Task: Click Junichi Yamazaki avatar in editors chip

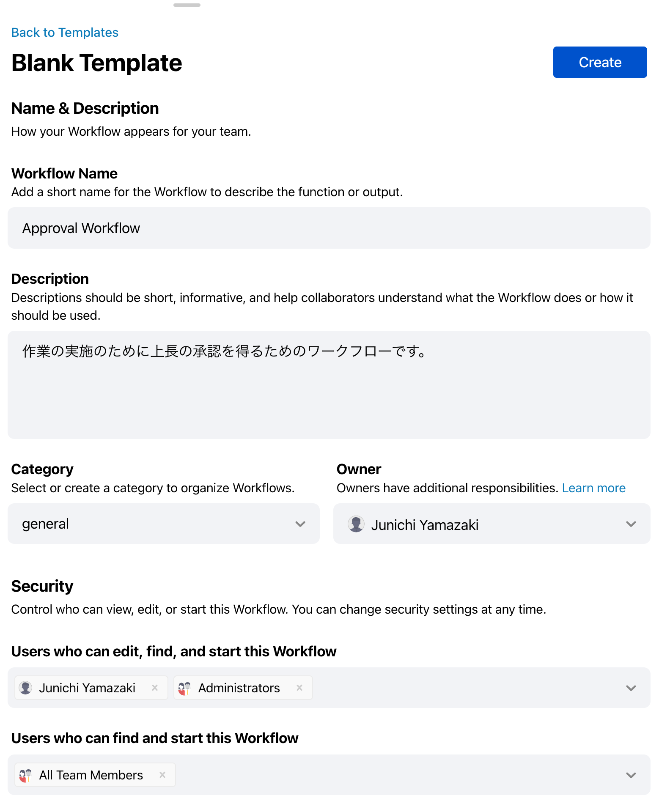Action: 25,688
